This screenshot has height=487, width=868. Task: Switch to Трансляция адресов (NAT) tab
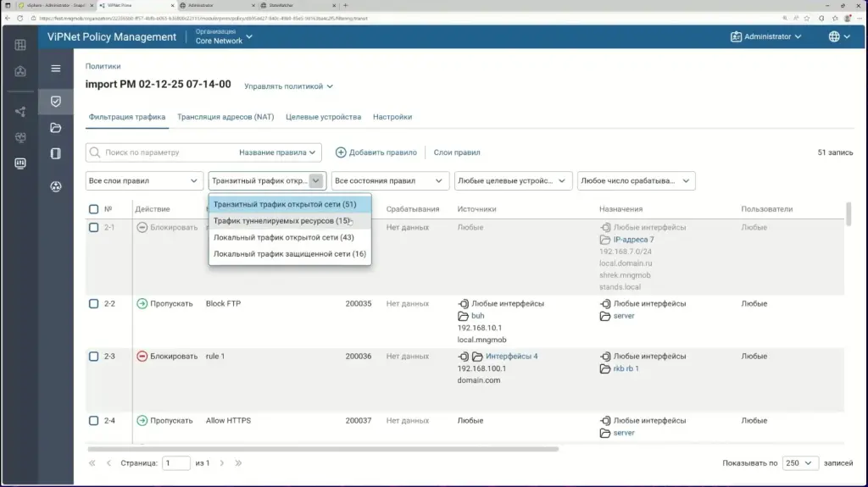[x=225, y=117]
